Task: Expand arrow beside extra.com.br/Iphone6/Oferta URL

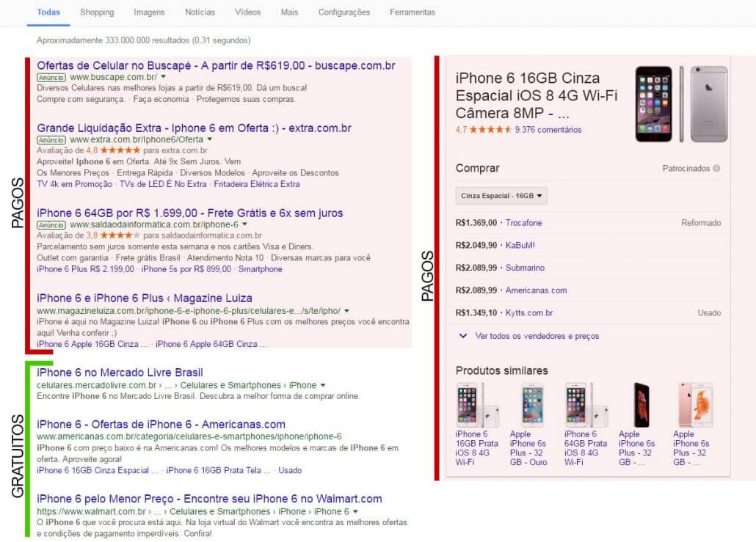Action: click(210, 139)
